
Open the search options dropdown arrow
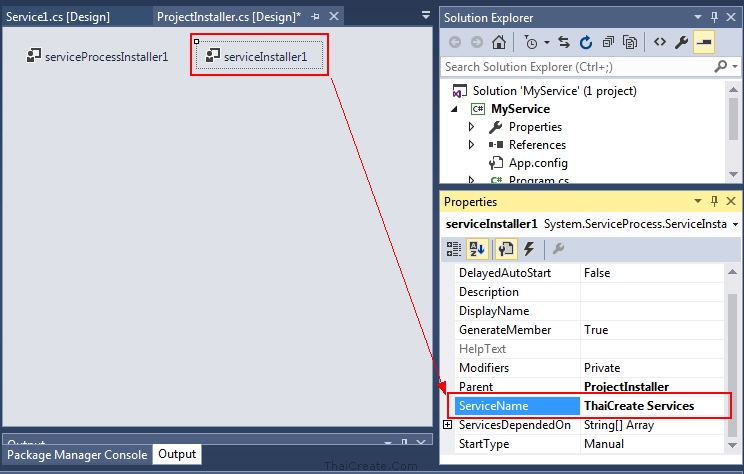[x=735, y=66]
